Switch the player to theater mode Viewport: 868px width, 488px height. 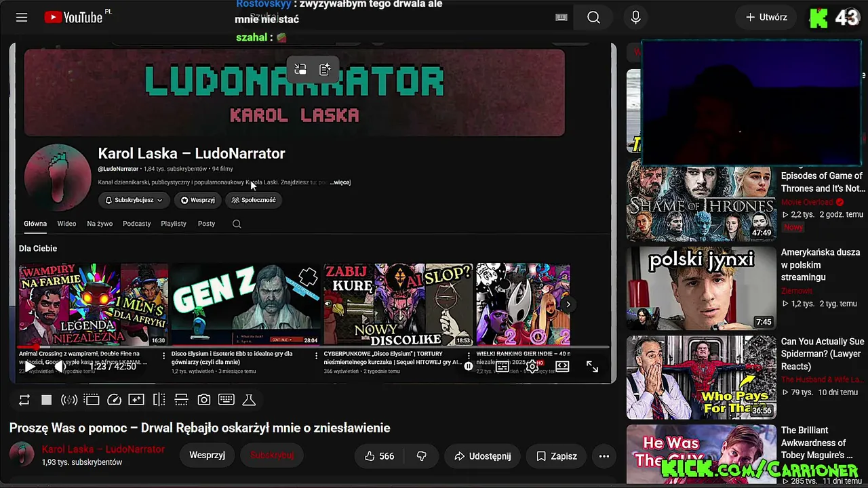[562, 366]
